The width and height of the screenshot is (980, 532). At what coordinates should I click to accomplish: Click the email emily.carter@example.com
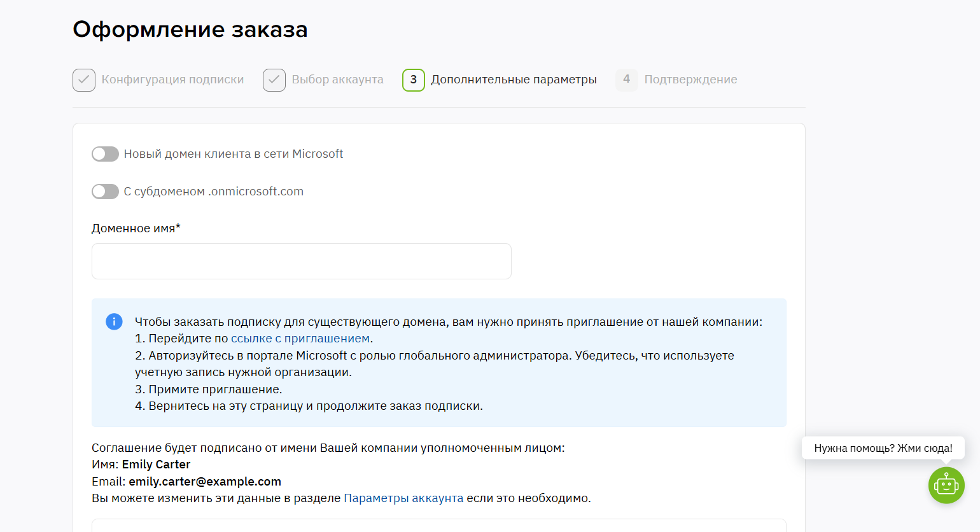tap(205, 482)
